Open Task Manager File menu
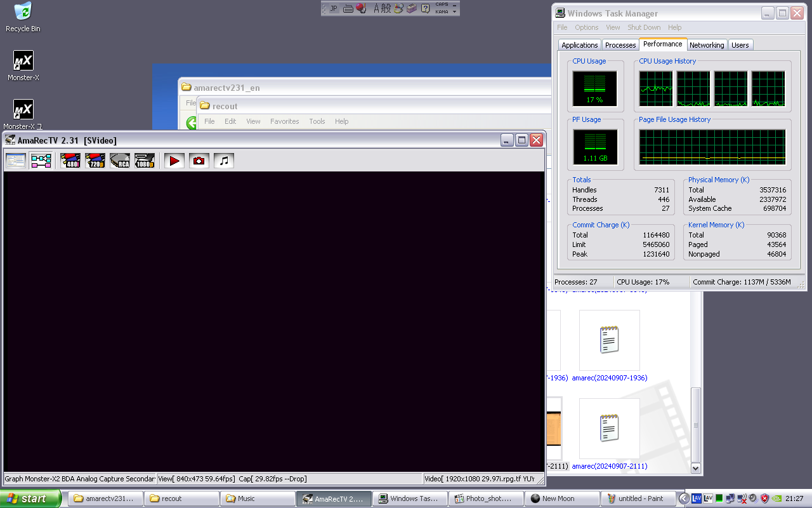 pos(562,27)
